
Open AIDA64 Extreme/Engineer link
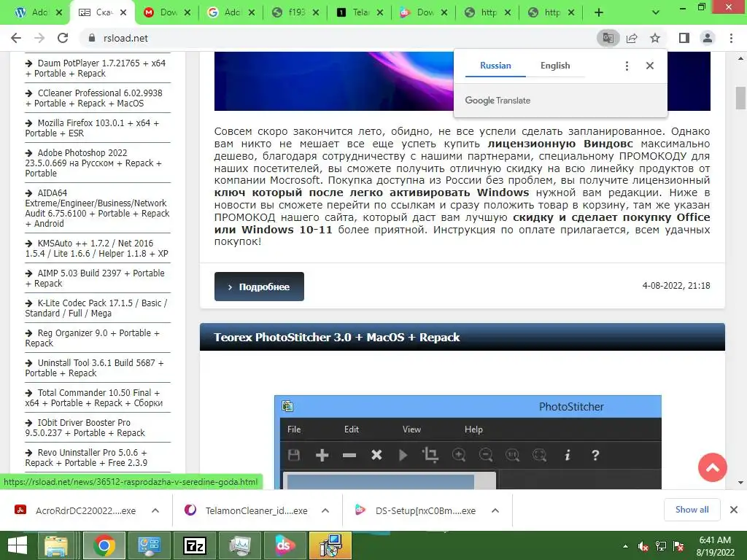pyautogui.click(x=97, y=208)
